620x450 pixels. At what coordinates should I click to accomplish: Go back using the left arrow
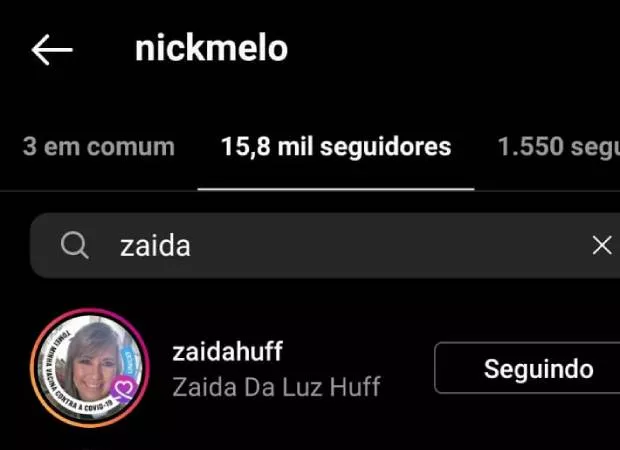52,49
